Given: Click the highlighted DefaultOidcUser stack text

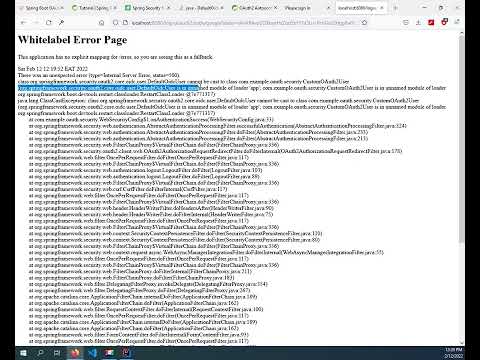Looking at the screenshot, I should coord(108,88).
